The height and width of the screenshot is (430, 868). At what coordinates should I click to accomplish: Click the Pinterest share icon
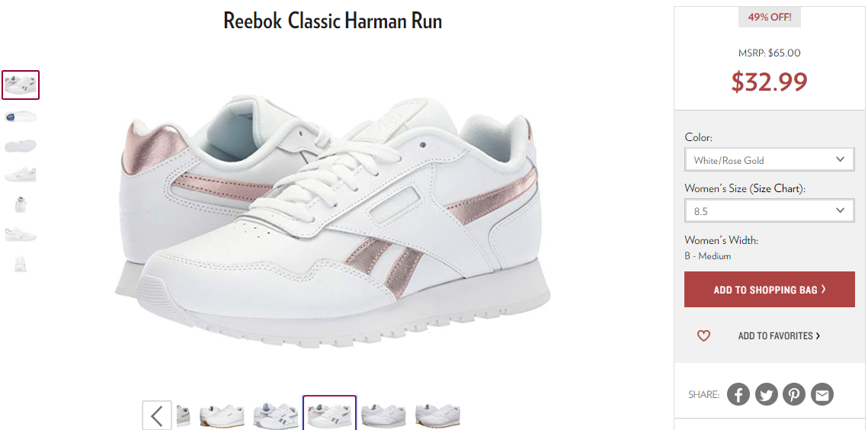(794, 394)
